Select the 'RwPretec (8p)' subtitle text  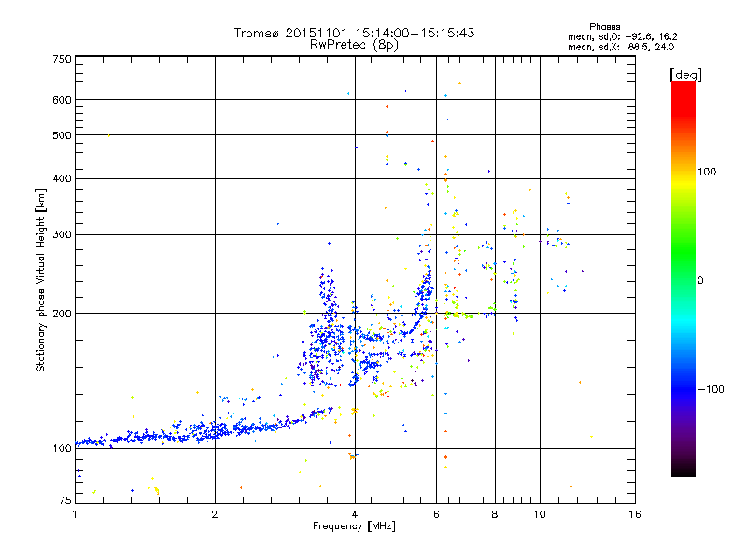[x=354, y=45]
